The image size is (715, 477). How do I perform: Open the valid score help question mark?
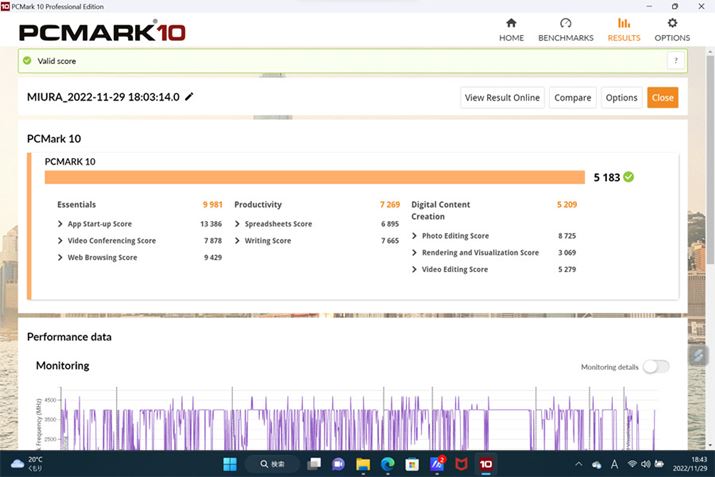click(x=674, y=61)
